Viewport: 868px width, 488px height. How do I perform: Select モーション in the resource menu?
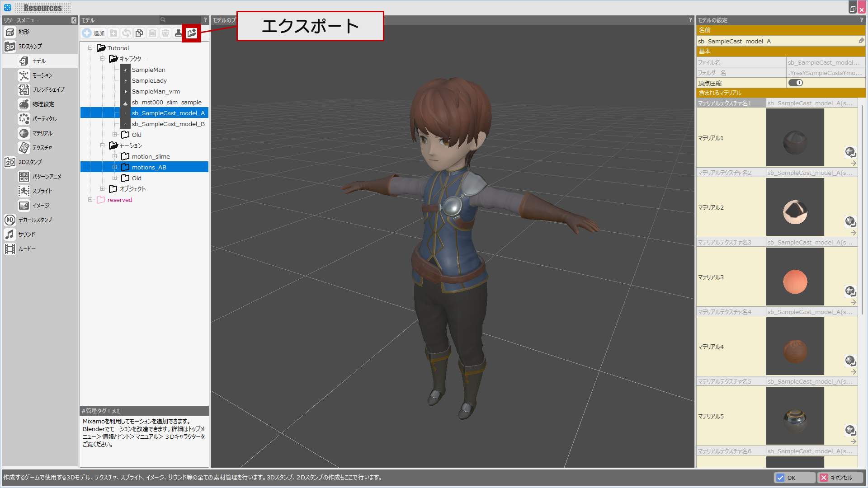click(x=42, y=75)
